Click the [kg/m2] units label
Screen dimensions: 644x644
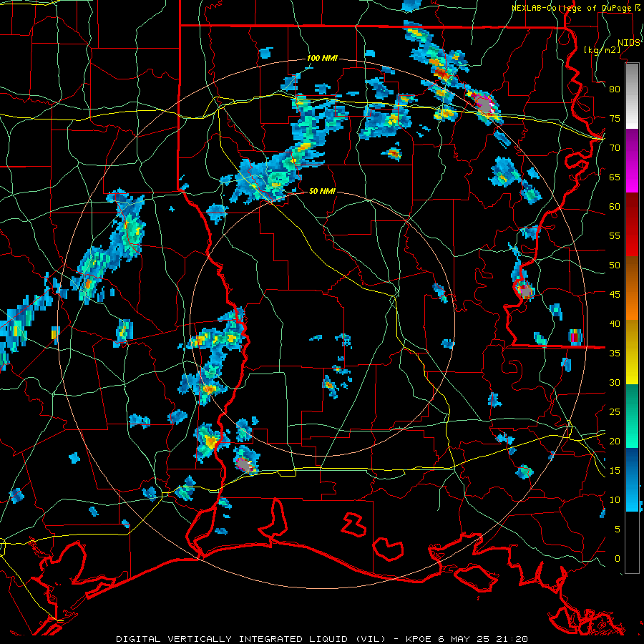point(602,49)
